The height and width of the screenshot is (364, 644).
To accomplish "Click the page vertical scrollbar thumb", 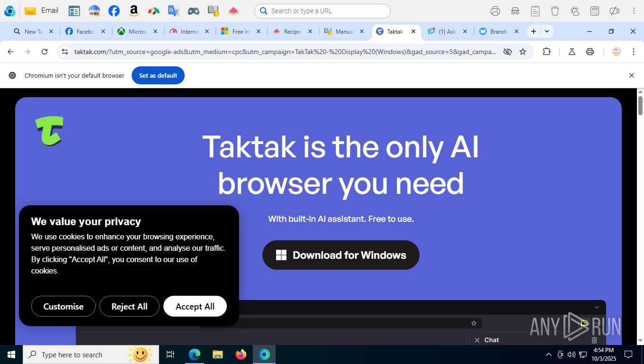I will point(640,105).
